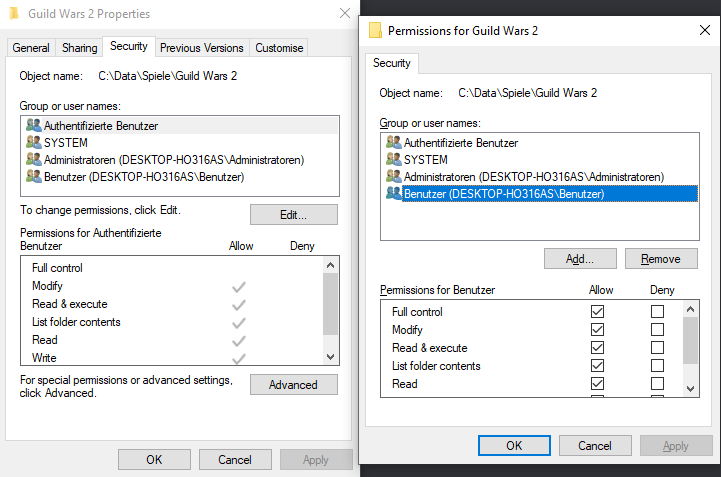The image size is (721, 477).
Task: Click object name path in Permissions dialog
Action: pyautogui.click(x=527, y=93)
